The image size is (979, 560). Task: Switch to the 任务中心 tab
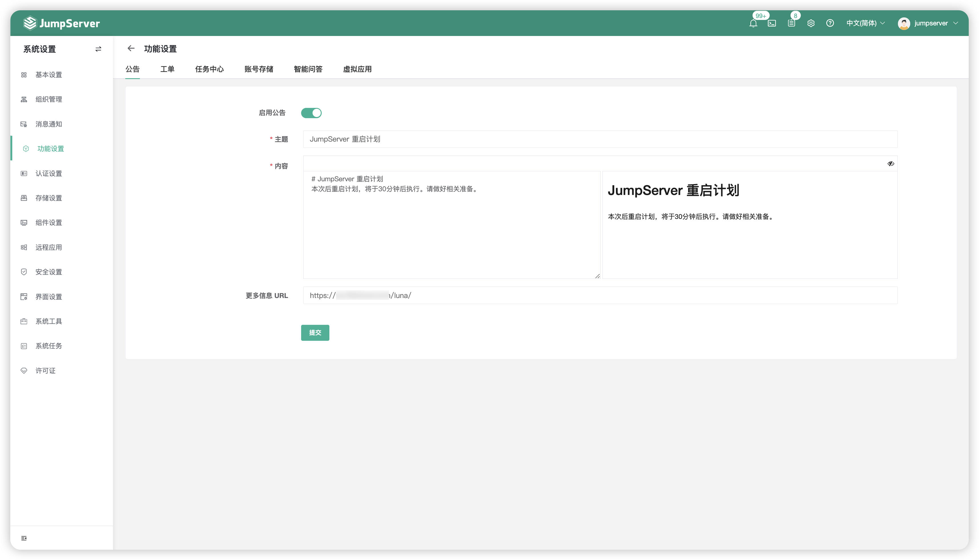[x=209, y=69]
